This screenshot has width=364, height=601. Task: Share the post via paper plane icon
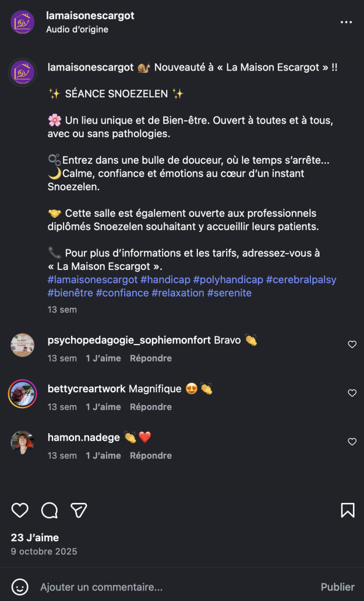click(79, 510)
